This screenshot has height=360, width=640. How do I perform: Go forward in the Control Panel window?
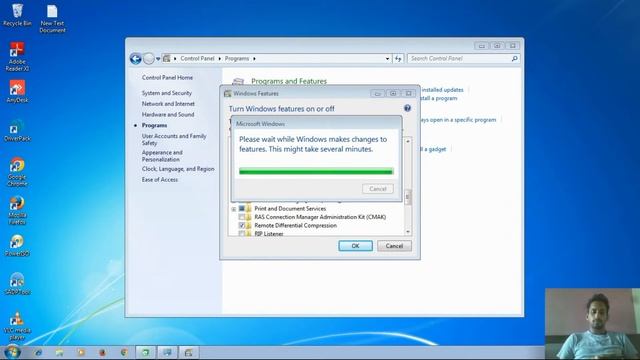(x=149, y=59)
